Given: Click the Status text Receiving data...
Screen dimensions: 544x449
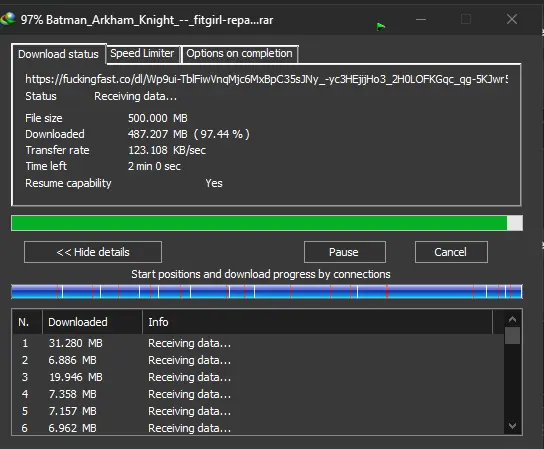Looking at the screenshot, I should click(136, 96).
